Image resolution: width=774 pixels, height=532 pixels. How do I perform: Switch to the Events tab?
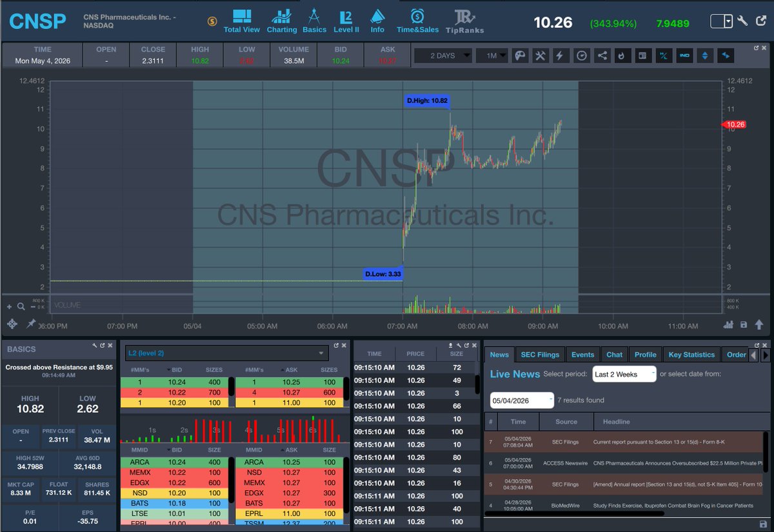click(x=582, y=354)
